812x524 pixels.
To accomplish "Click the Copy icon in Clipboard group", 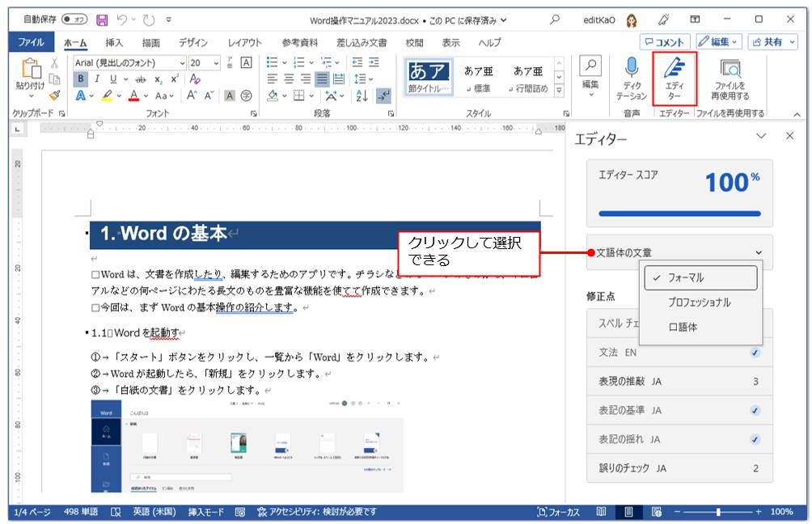I will (x=54, y=79).
